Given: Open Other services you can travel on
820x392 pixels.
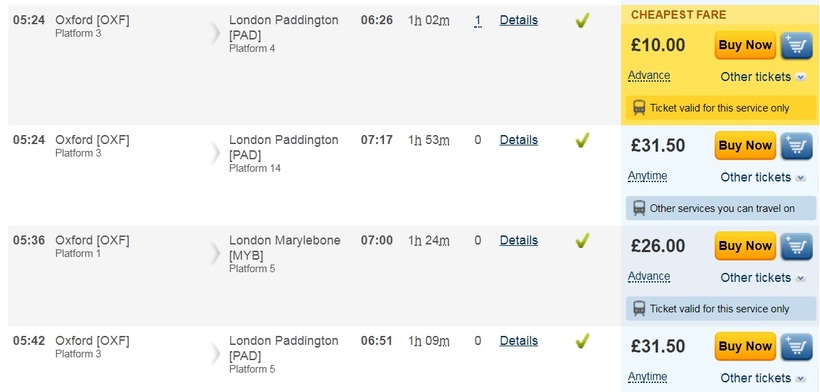Looking at the screenshot, I should point(721,209).
